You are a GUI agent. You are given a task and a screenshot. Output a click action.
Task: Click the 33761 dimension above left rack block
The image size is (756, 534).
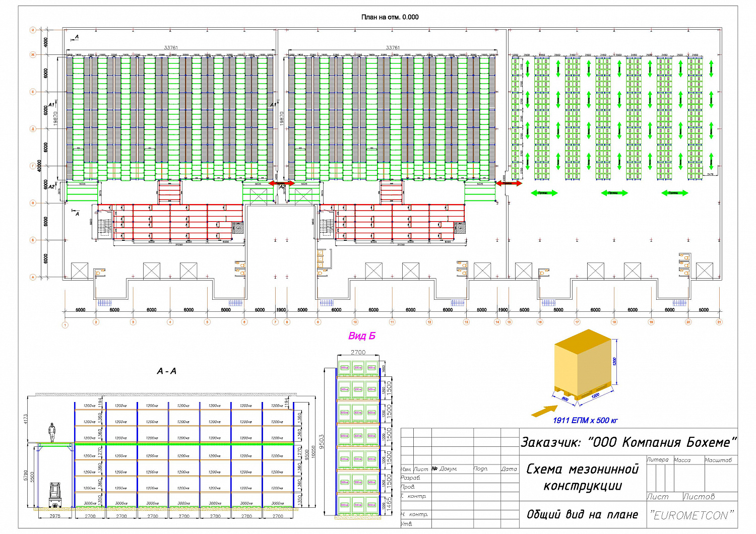coord(171,48)
